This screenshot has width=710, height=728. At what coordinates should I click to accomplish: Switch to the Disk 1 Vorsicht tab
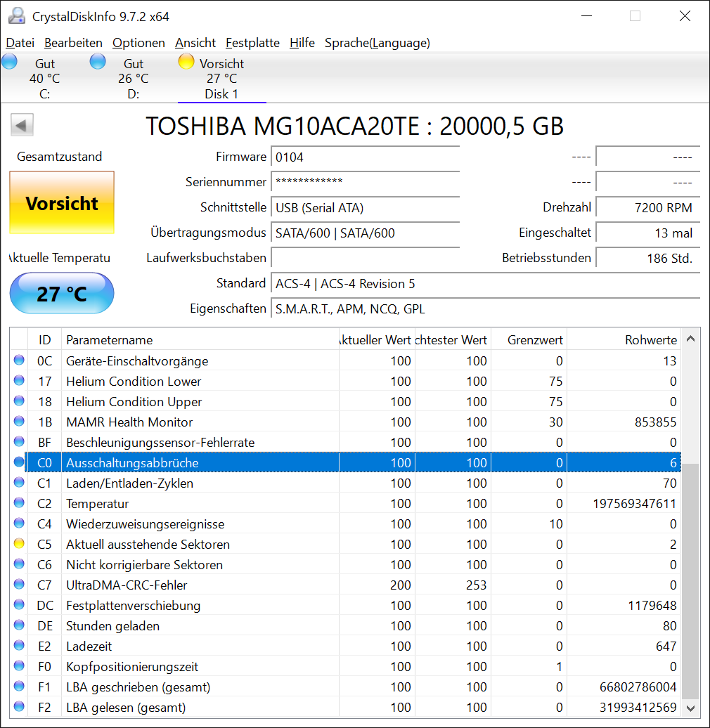point(222,79)
